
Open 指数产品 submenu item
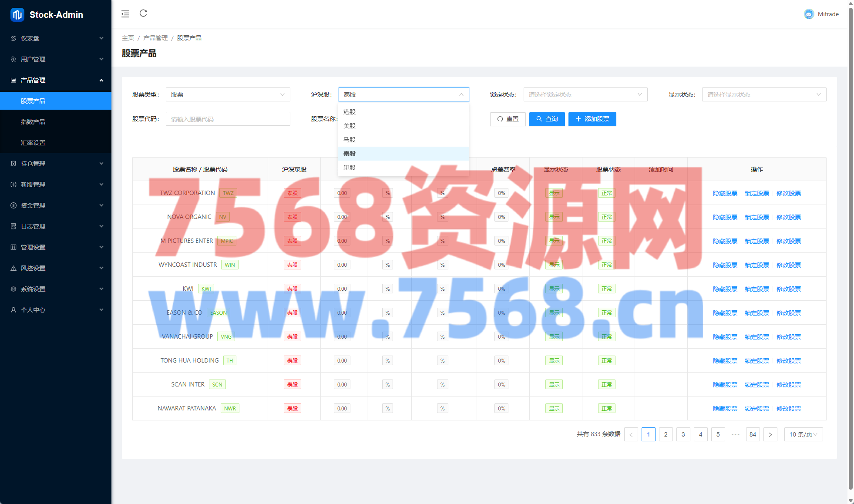pyautogui.click(x=33, y=122)
